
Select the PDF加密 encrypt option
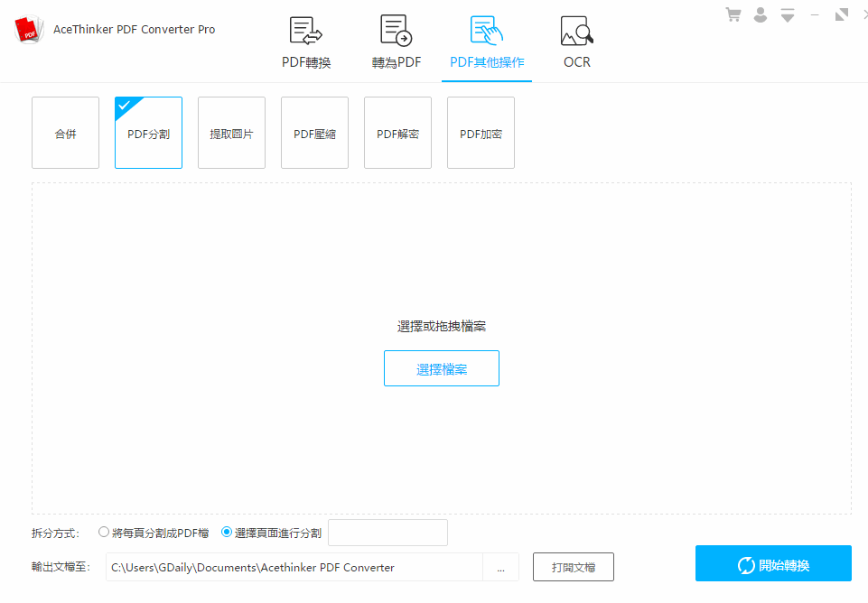[481, 133]
